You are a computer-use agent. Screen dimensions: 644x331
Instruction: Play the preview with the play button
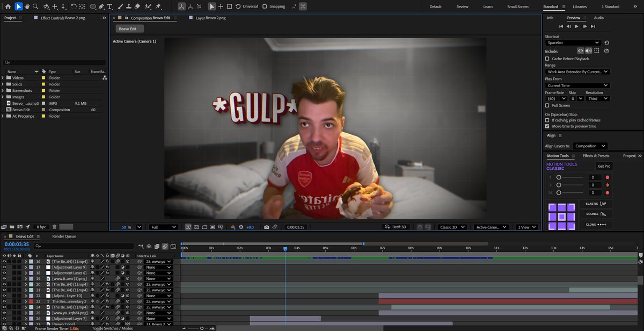[x=577, y=26]
